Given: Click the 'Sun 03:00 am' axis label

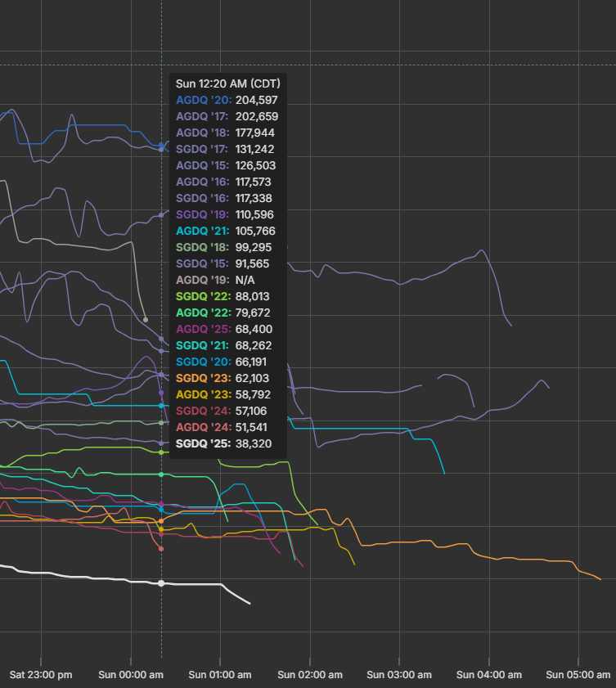Looking at the screenshot, I should coord(399,675).
